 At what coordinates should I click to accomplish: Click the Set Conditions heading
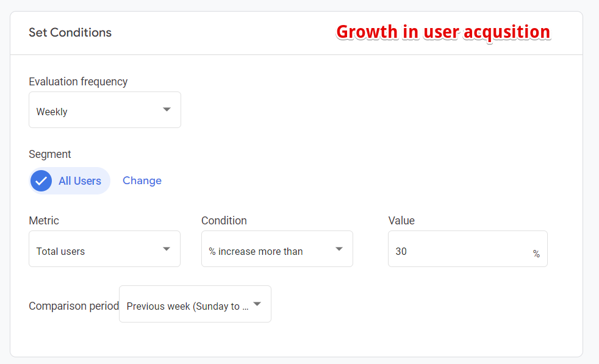pyautogui.click(x=70, y=32)
